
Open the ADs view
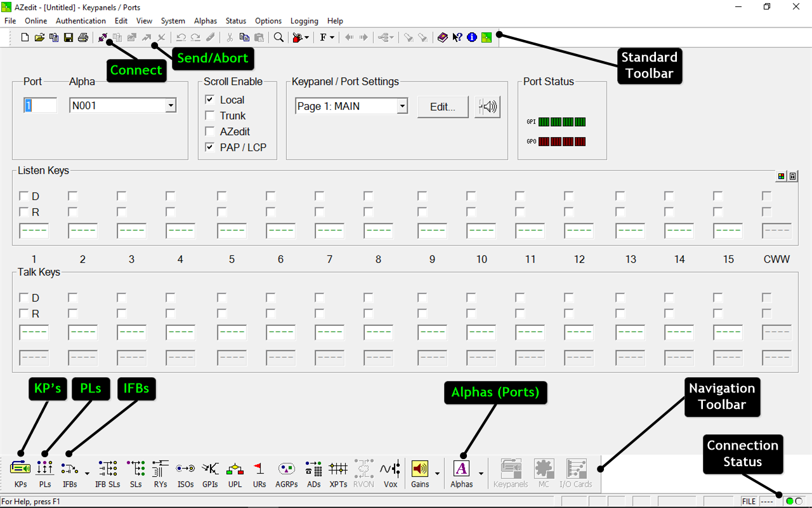(313, 474)
